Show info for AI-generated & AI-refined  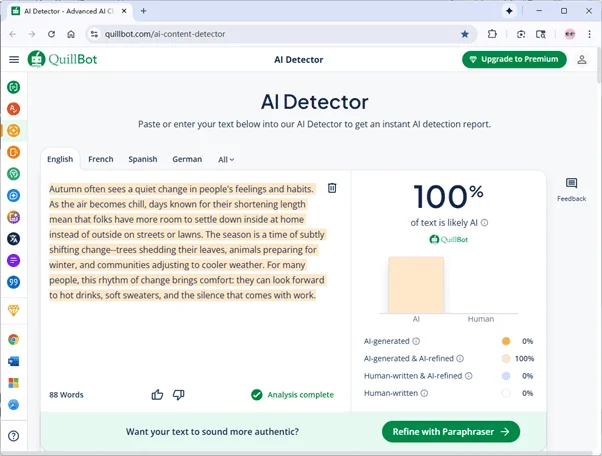(460, 359)
